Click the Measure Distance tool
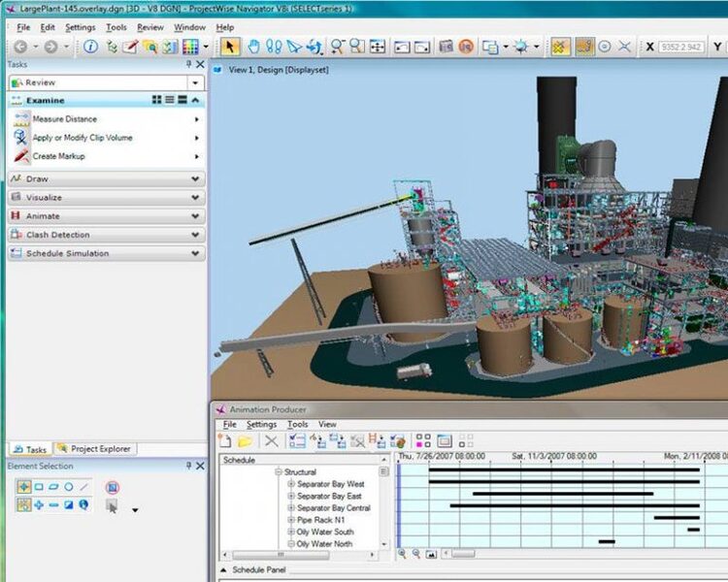728x582 pixels. click(65, 119)
